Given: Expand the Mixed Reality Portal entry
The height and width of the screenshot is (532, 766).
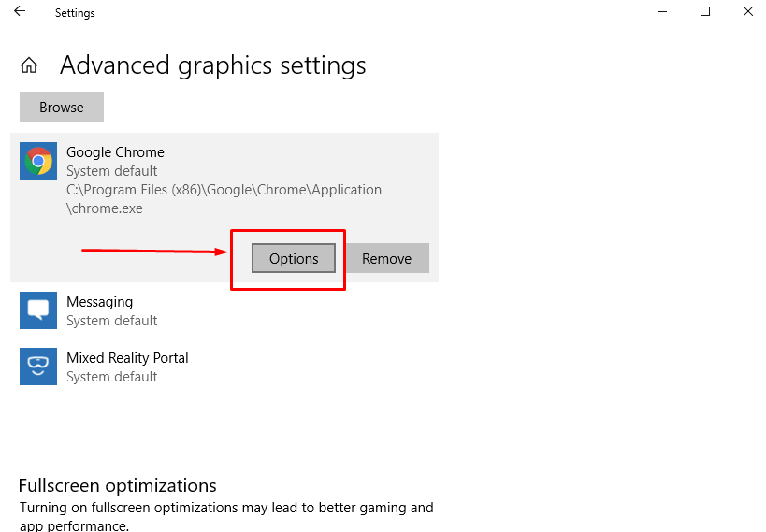Looking at the screenshot, I should 224,367.
